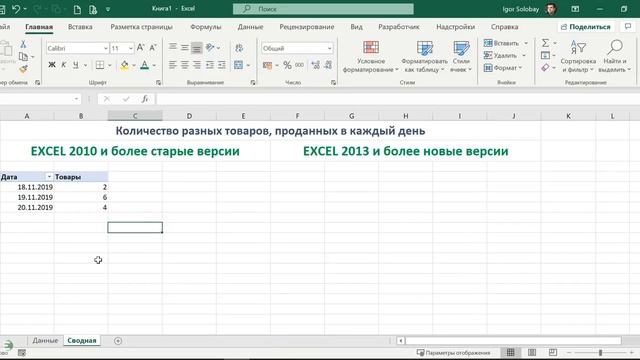Click the Insert Function fx icon
640x360 pixels.
click(x=144, y=99)
